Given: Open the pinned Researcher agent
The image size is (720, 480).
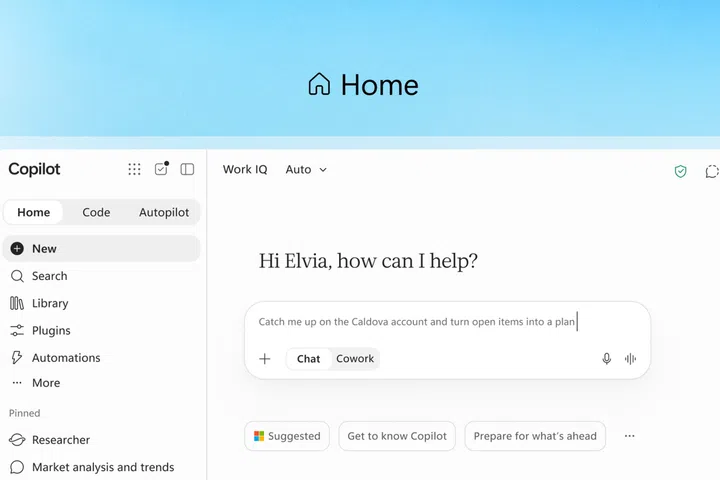Looking at the screenshot, I should pos(101,440).
